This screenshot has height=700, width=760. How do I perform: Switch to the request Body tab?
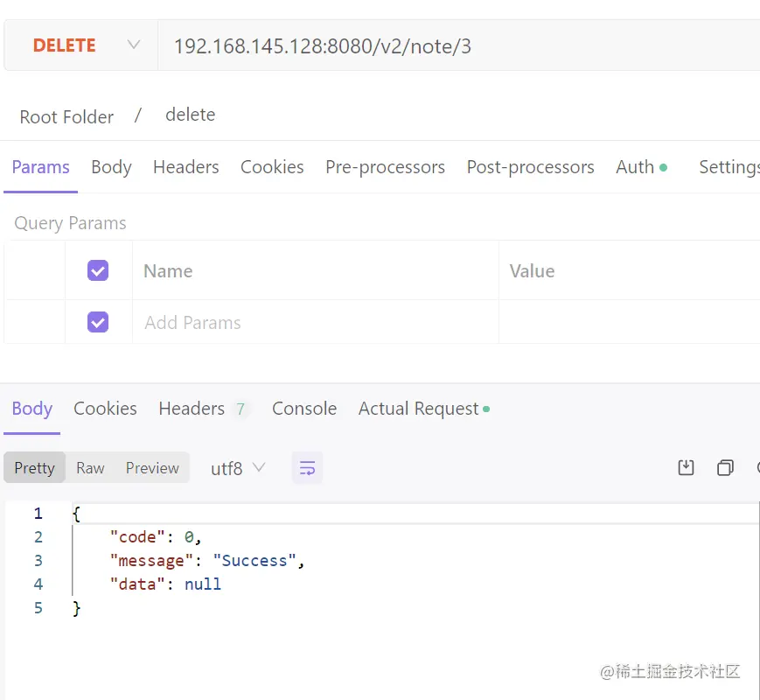click(111, 167)
